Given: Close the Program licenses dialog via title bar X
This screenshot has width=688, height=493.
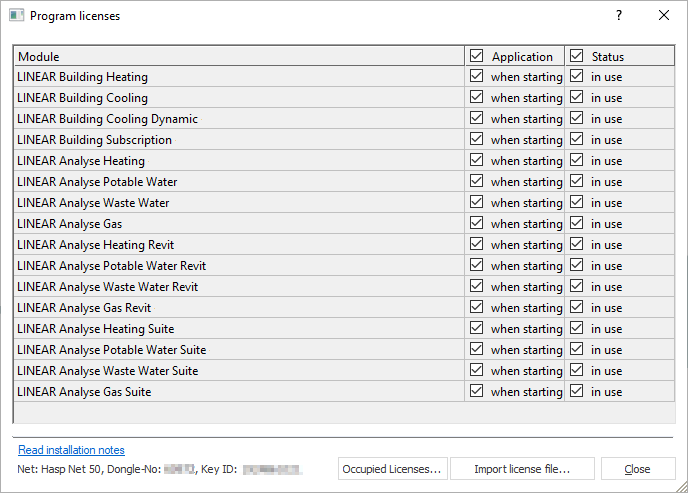Looking at the screenshot, I should [664, 15].
